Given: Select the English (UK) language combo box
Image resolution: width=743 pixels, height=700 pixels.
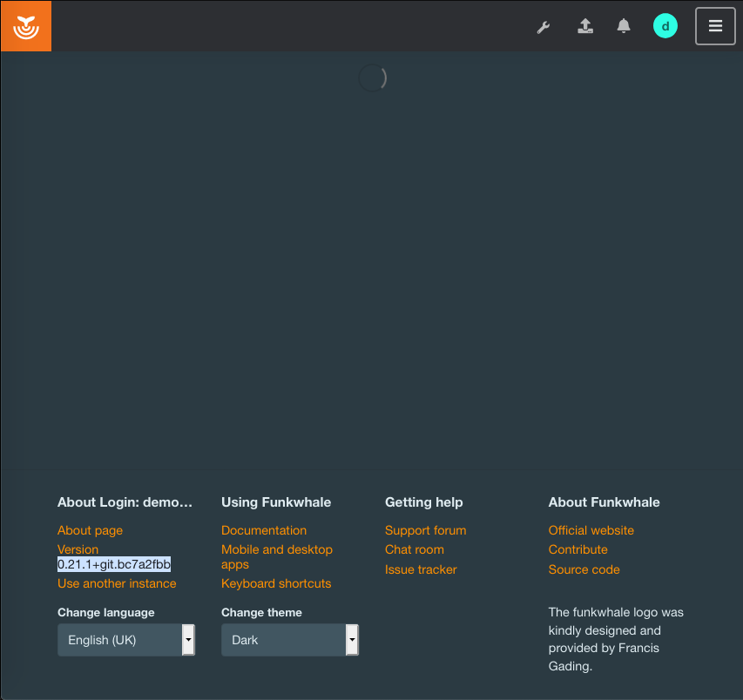Looking at the screenshot, I should [x=126, y=639].
